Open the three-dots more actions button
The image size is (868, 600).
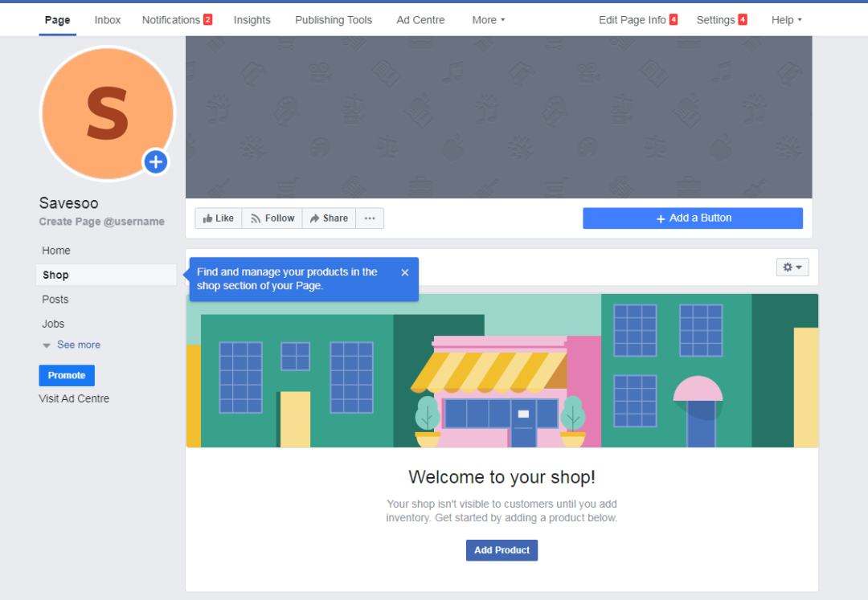tap(370, 218)
